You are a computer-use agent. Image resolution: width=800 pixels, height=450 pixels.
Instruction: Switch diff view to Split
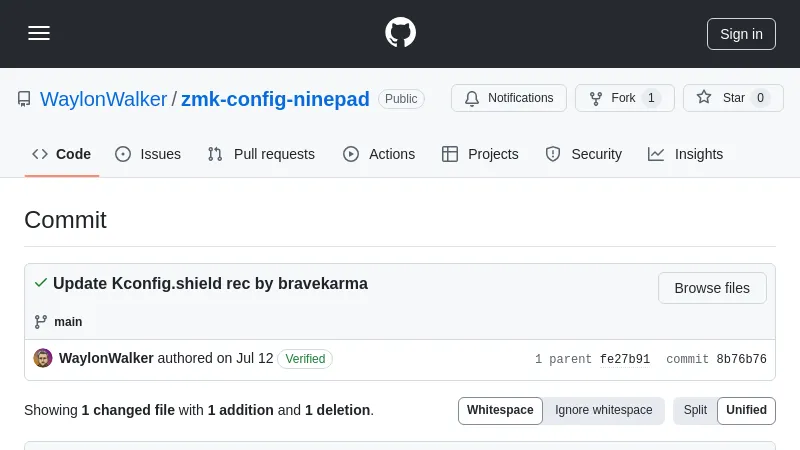click(x=695, y=410)
